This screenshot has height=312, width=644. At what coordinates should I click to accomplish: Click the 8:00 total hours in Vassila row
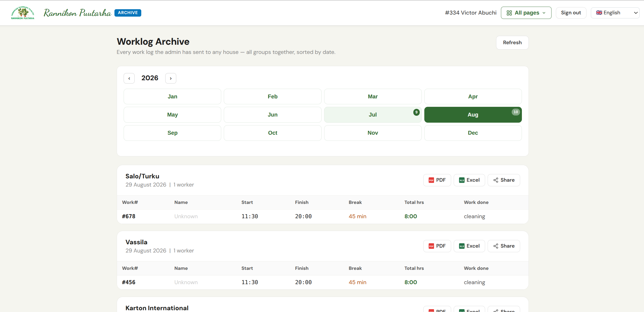tap(411, 282)
